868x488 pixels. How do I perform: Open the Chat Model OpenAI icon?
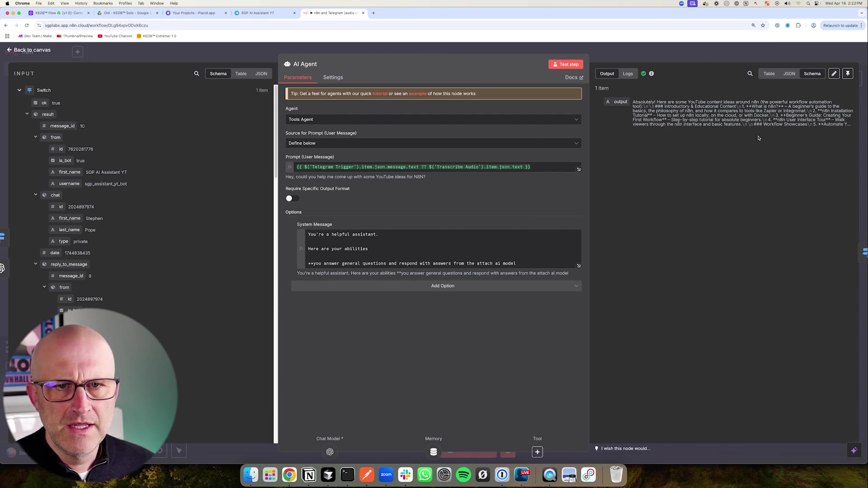click(330, 452)
